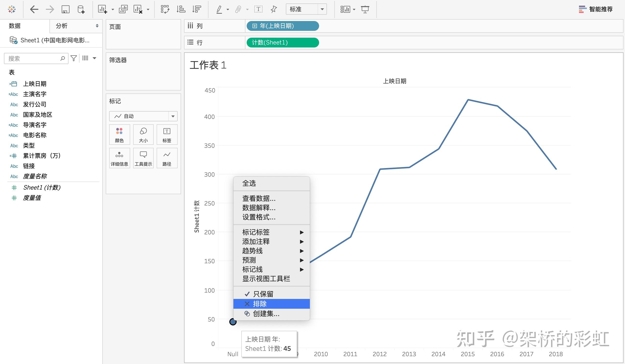Viewport: 625px width, 364px height.
Task: Expand the 年(上映日期) pill plus toggle
Action: tap(255, 26)
